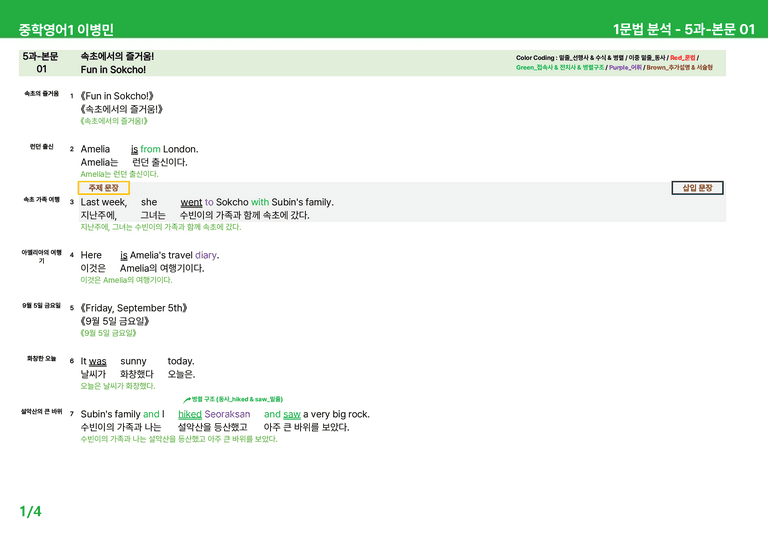Click the green word "with" in sentence 3
Image resolution: width=768 pixels, height=543 pixels.
tap(260, 202)
